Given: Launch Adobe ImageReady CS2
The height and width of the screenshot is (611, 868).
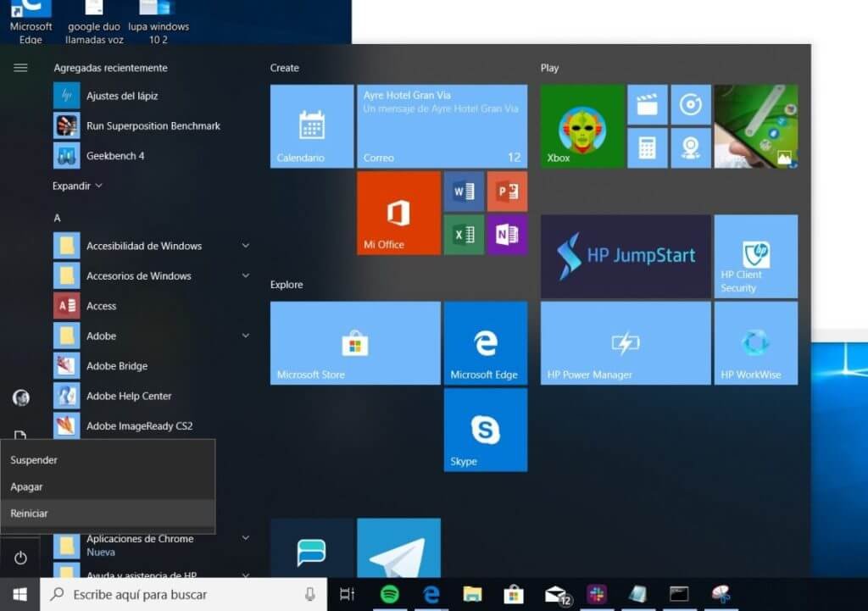Looking at the screenshot, I should point(152,425).
